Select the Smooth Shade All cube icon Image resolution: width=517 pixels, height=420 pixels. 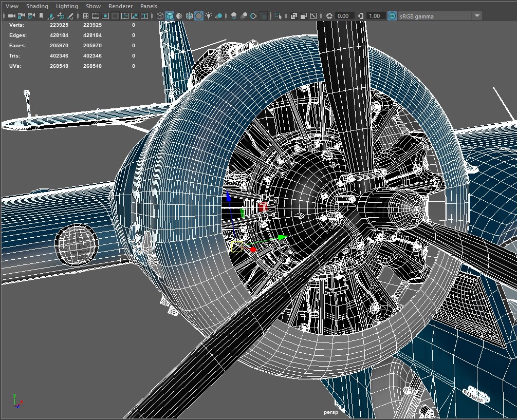point(170,15)
